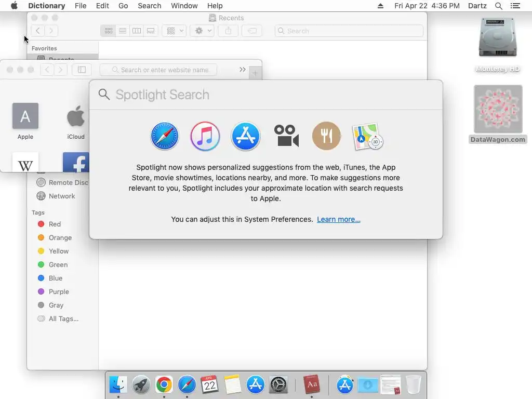Open Maps icon in Spotlight panel
The image size is (532, 399).
[x=367, y=136]
